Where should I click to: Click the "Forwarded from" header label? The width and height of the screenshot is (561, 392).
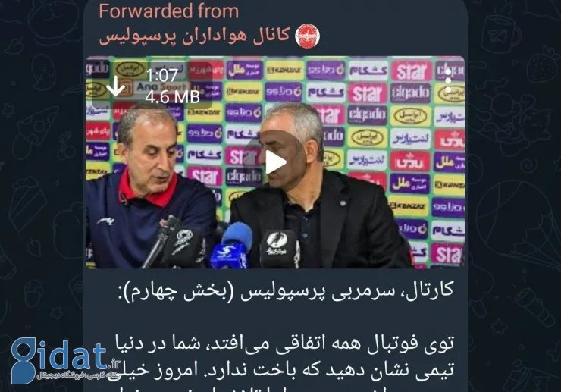click(x=168, y=11)
